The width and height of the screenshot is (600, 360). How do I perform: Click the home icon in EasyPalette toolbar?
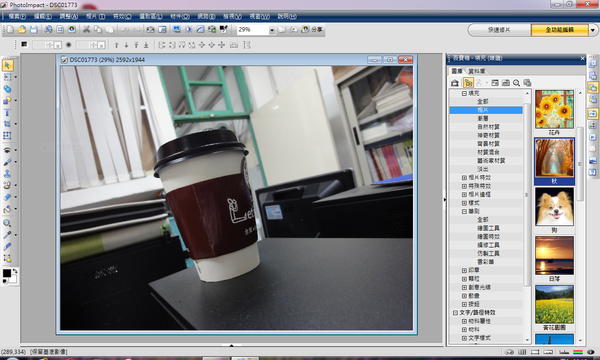[x=455, y=83]
